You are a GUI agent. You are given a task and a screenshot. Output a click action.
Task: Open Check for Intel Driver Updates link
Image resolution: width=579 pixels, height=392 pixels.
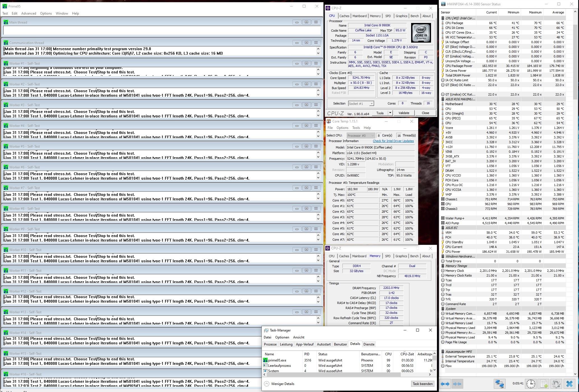[393, 141]
